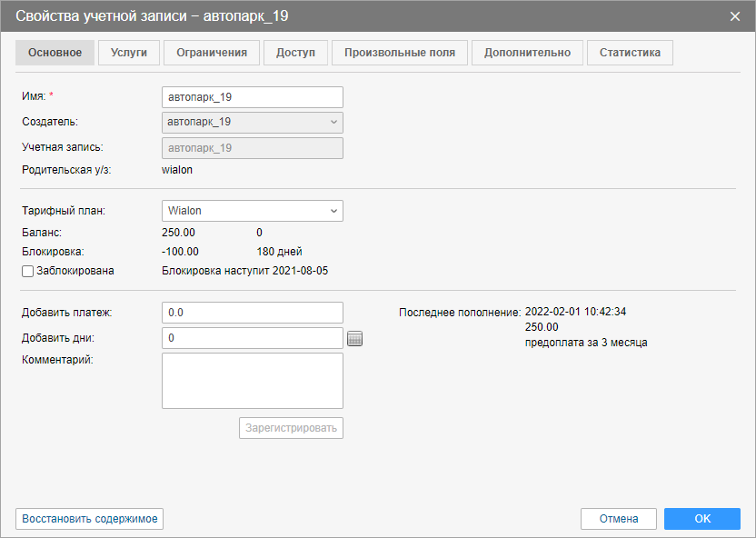The height and width of the screenshot is (538, 756).
Task: Select the Произвольные поля tab
Action: pos(400,53)
